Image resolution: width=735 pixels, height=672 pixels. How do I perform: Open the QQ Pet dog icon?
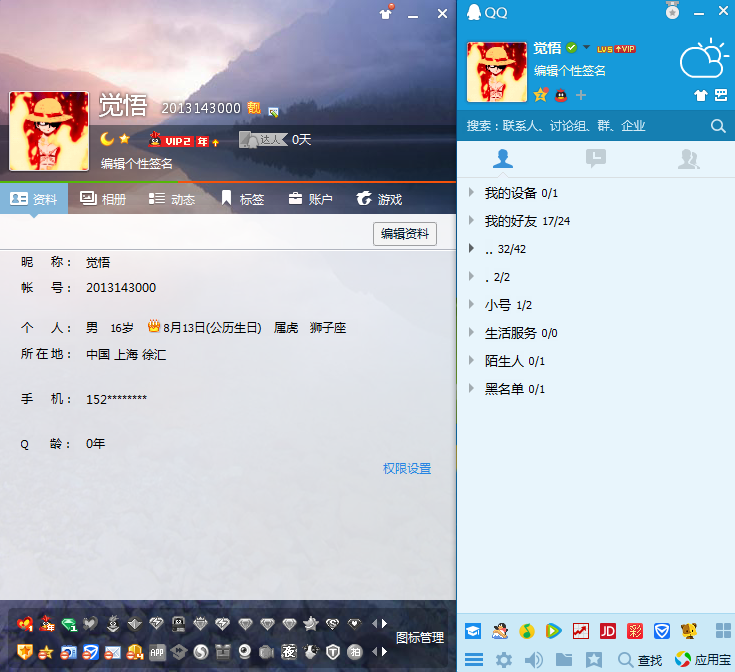coord(689,631)
